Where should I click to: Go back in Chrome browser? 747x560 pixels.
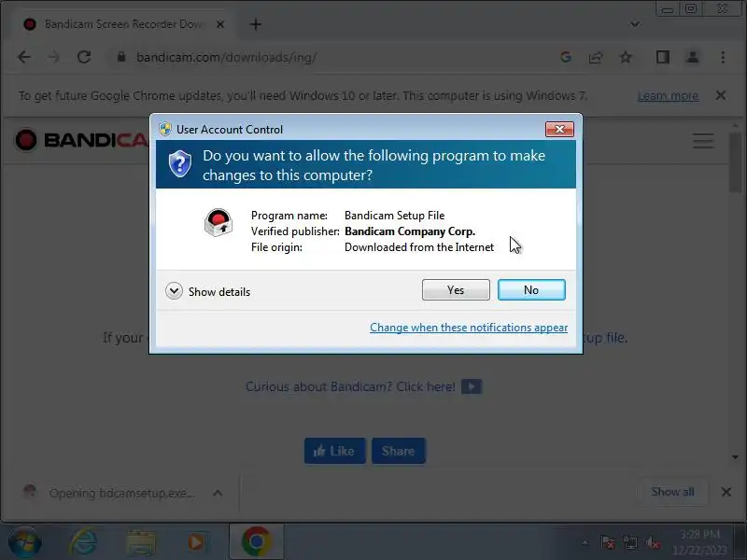point(24,58)
